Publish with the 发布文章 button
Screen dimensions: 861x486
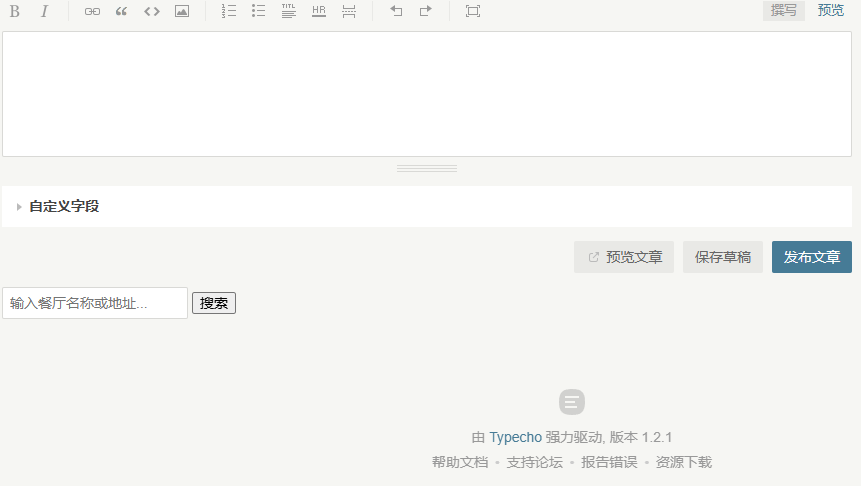pyautogui.click(x=812, y=257)
